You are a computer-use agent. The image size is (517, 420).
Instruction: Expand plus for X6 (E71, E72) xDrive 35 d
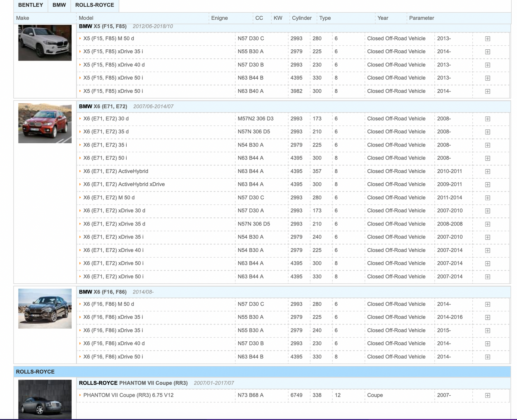pos(488,224)
